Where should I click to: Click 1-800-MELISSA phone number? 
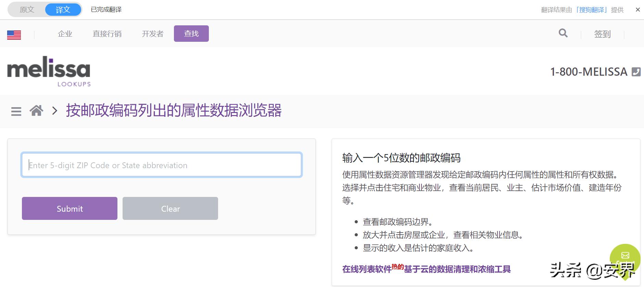click(589, 72)
